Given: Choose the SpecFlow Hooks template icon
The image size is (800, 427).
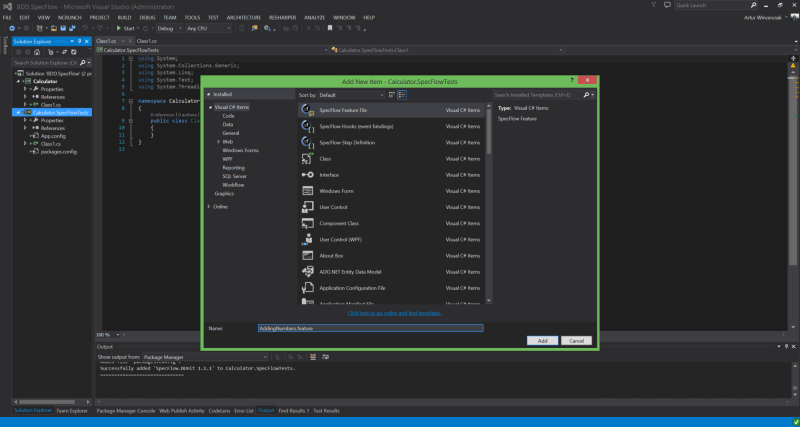Looking at the screenshot, I should click(x=308, y=126).
